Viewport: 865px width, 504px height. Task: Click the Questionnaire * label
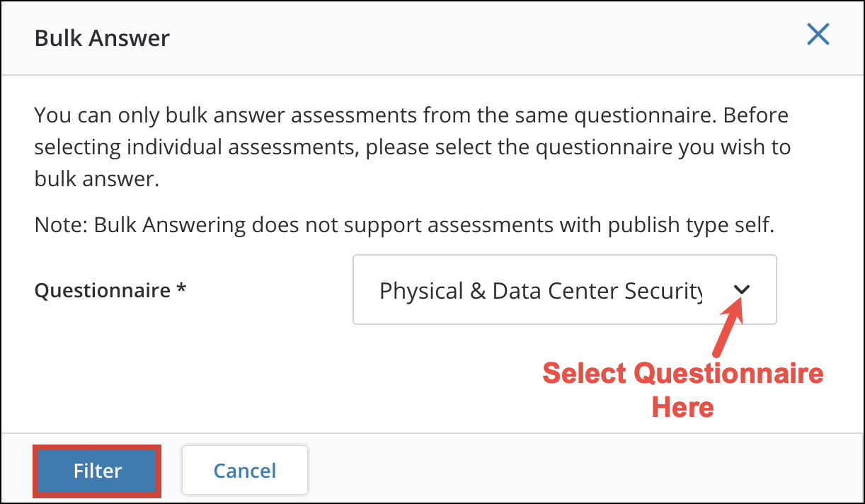coord(110,290)
